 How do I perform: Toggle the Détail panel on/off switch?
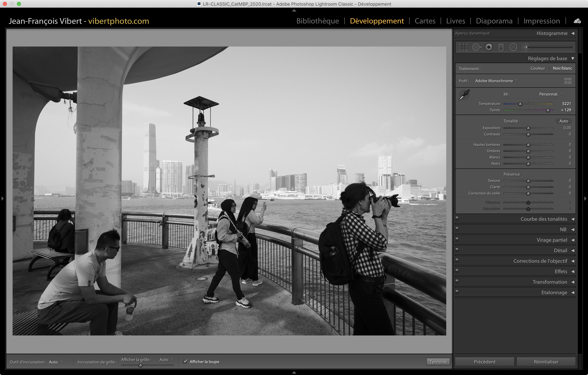pyautogui.click(x=457, y=250)
